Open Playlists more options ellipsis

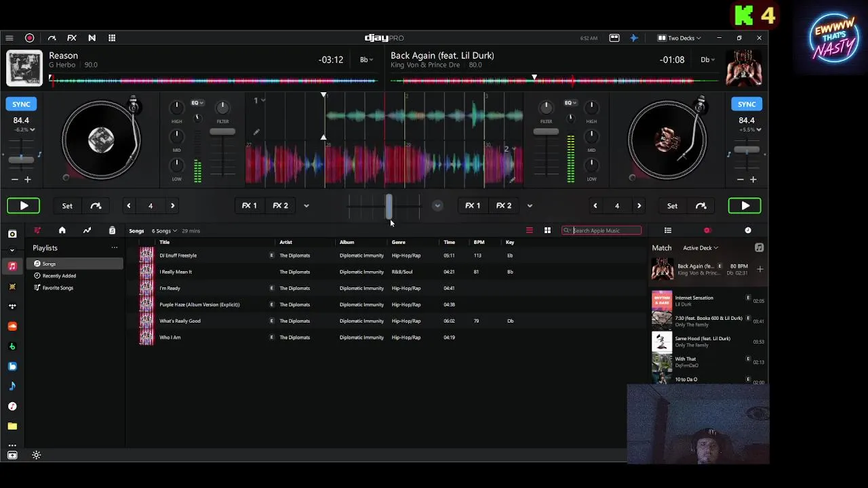[115, 248]
